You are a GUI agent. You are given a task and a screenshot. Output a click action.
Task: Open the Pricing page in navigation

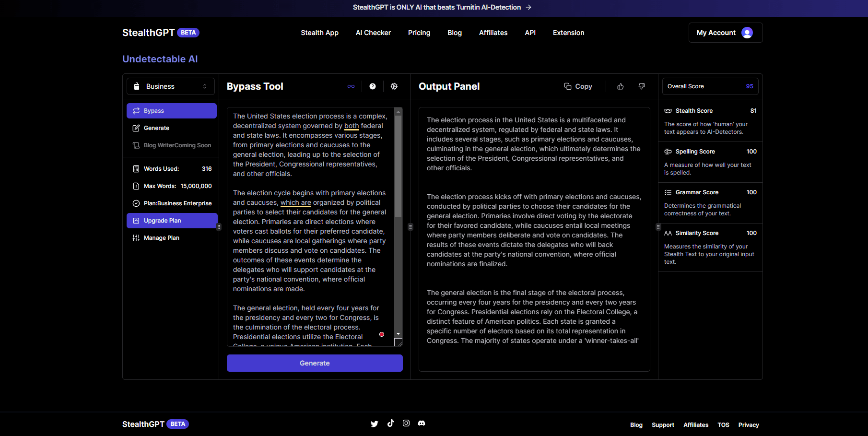pos(419,33)
